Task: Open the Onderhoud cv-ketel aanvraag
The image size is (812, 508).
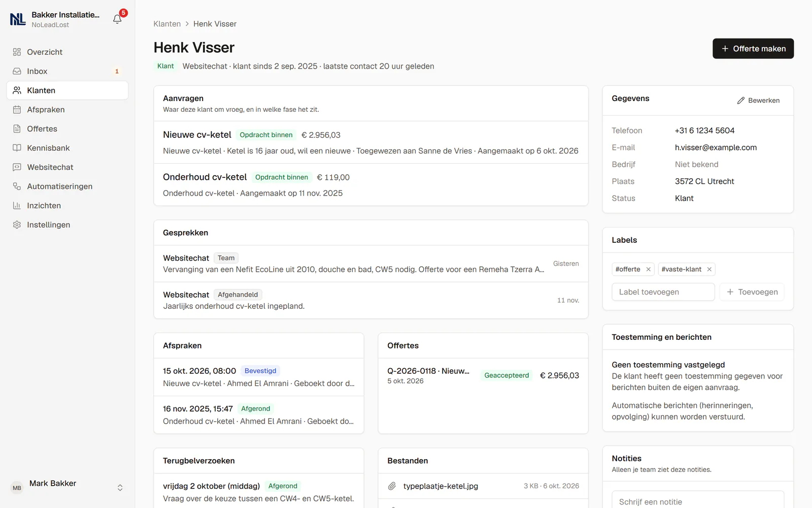Action: [371, 185]
